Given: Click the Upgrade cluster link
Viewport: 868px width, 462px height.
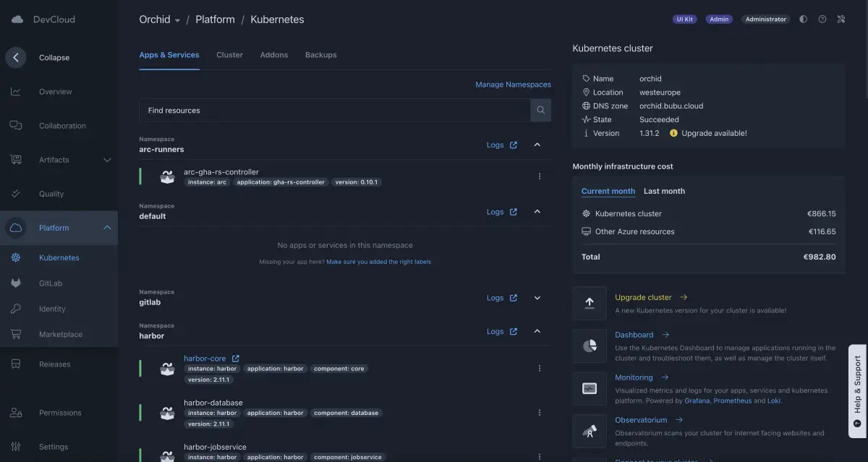Looking at the screenshot, I should [643, 297].
